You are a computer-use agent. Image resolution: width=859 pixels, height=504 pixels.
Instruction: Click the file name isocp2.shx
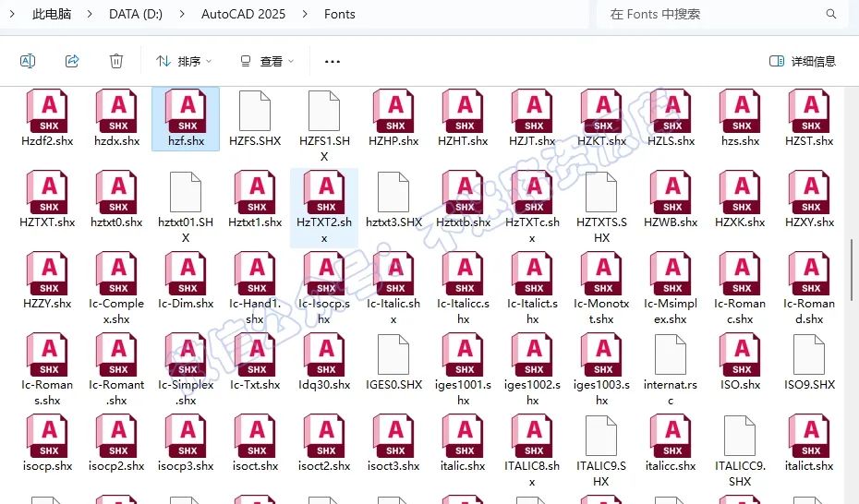coord(116,466)
